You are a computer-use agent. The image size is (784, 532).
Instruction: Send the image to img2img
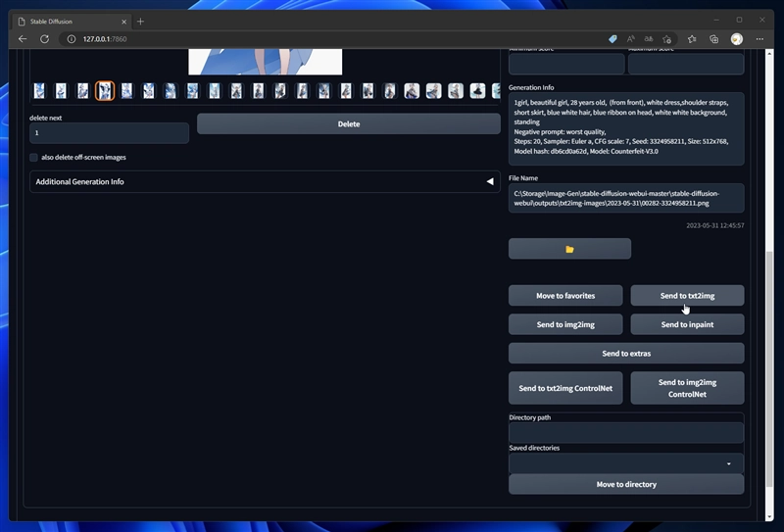tap(565, 324)
